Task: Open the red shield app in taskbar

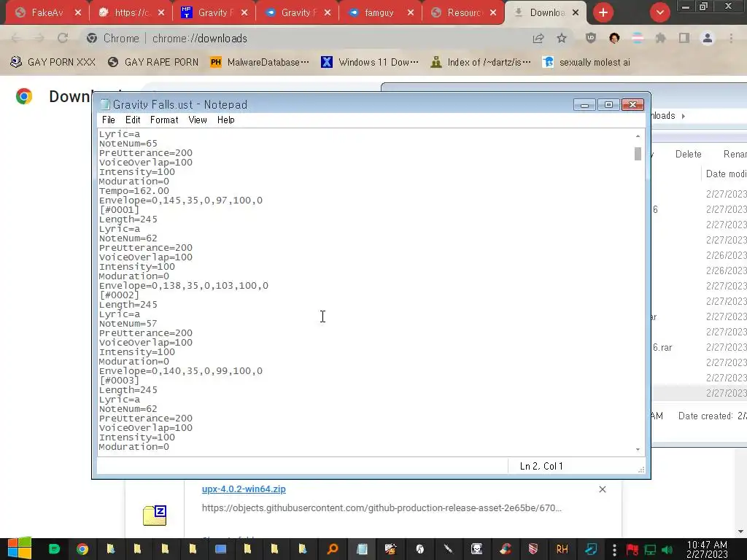Action: pyautogui.click(x=533, y=549)
